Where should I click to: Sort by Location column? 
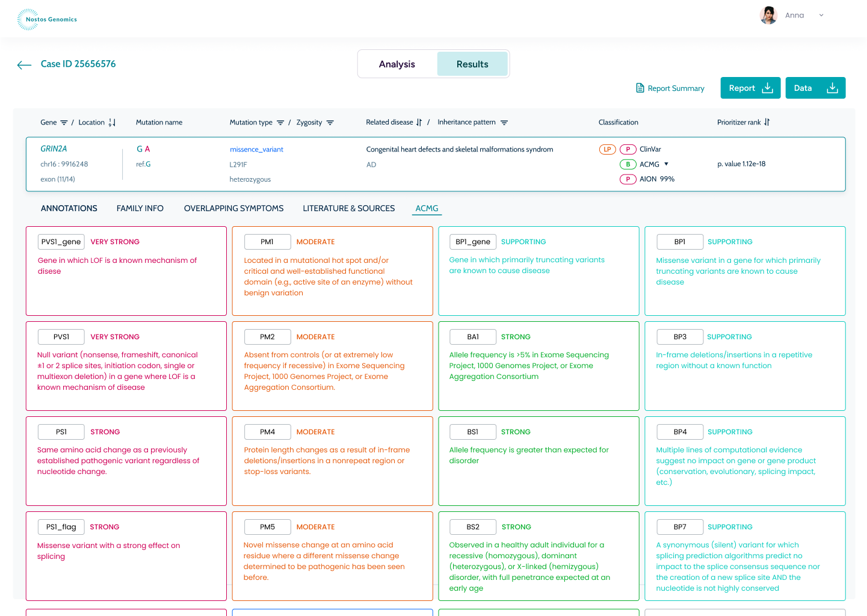pyautogui.click(x=112, y=123)
